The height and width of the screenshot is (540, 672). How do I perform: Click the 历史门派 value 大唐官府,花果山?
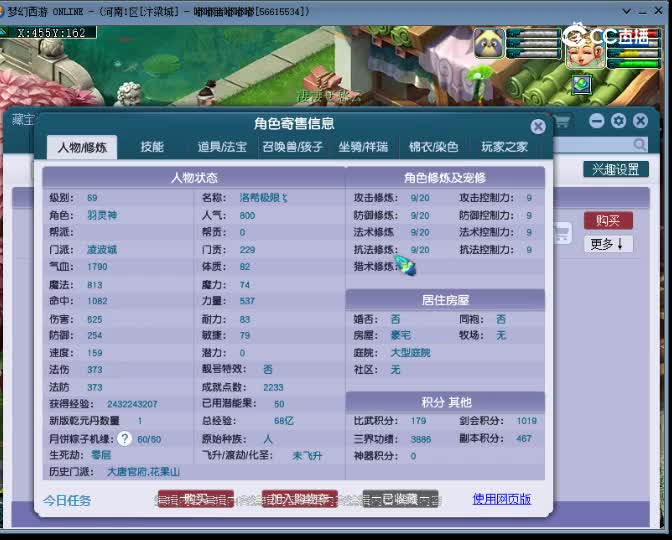143,472
